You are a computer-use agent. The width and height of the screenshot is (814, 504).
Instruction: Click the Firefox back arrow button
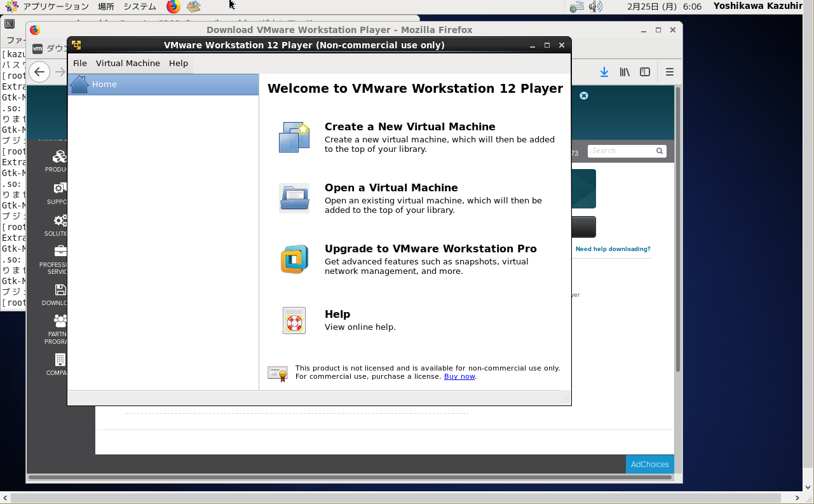[39, 72]
